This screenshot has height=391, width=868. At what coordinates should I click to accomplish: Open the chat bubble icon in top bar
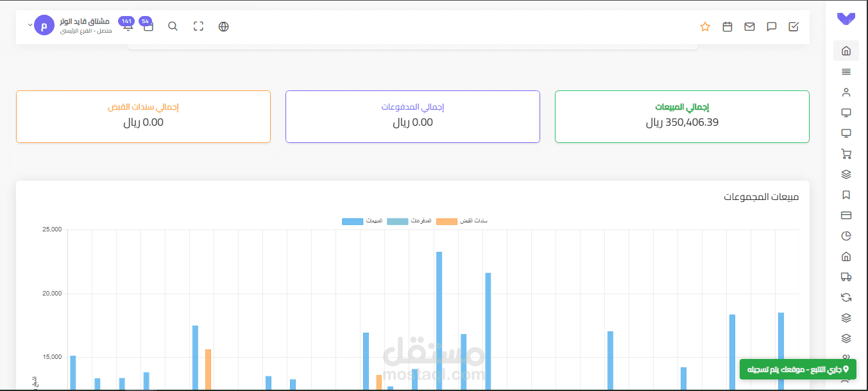(x=772, y=26)
